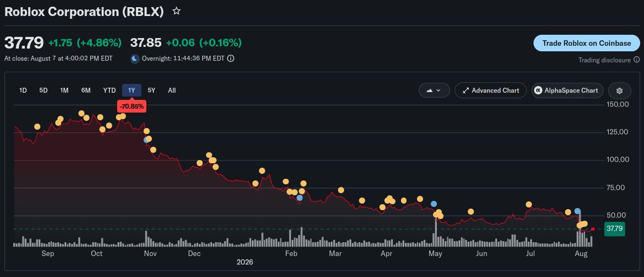Click the blue event marker near August
This screenshot has width=644, height=277.
point(578,211)
